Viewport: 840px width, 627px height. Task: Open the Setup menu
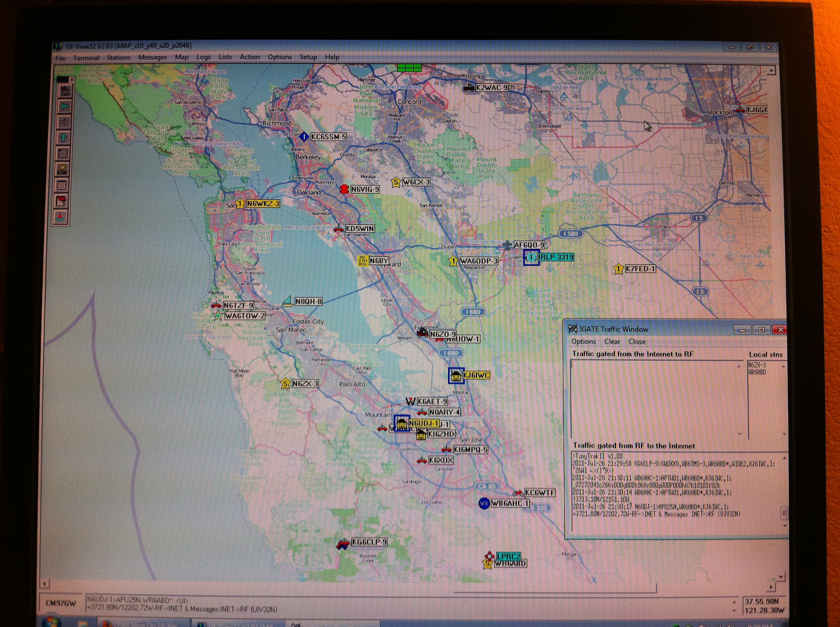click(308, 57)
